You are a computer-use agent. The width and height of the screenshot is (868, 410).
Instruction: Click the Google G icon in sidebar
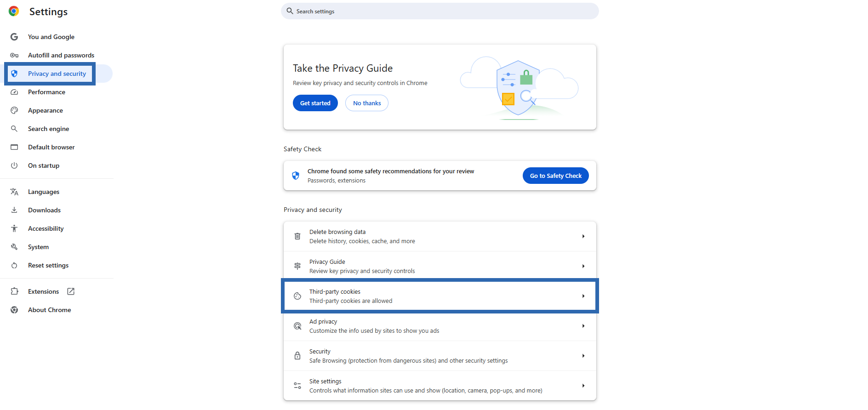click(x=14, y=37)
